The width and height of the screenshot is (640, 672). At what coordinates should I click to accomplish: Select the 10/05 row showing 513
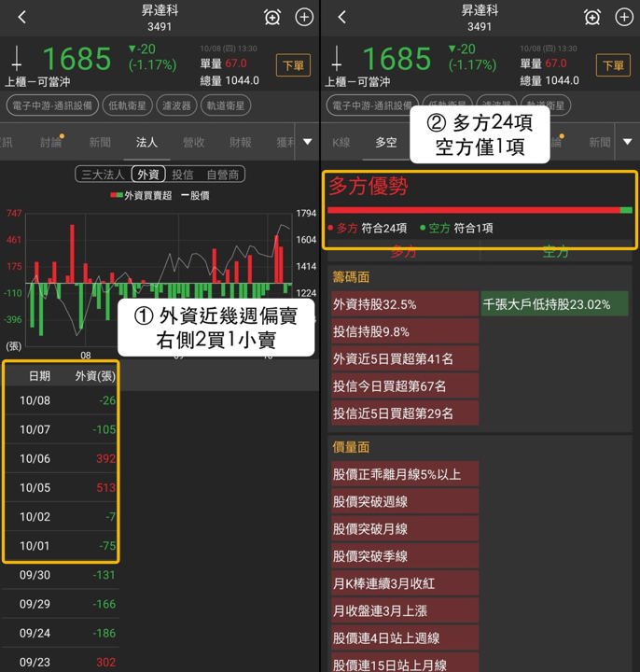(x=62, y=487)
